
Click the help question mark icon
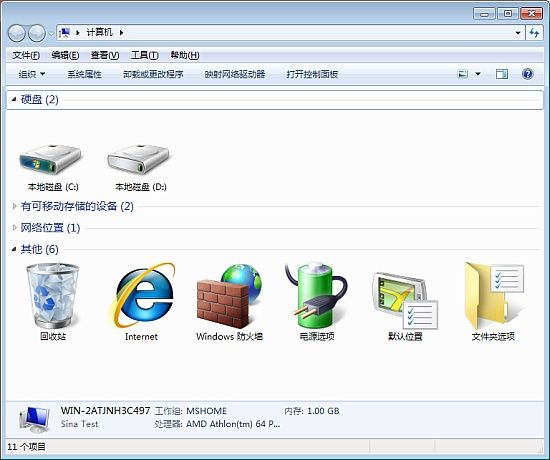coord(528,74)
